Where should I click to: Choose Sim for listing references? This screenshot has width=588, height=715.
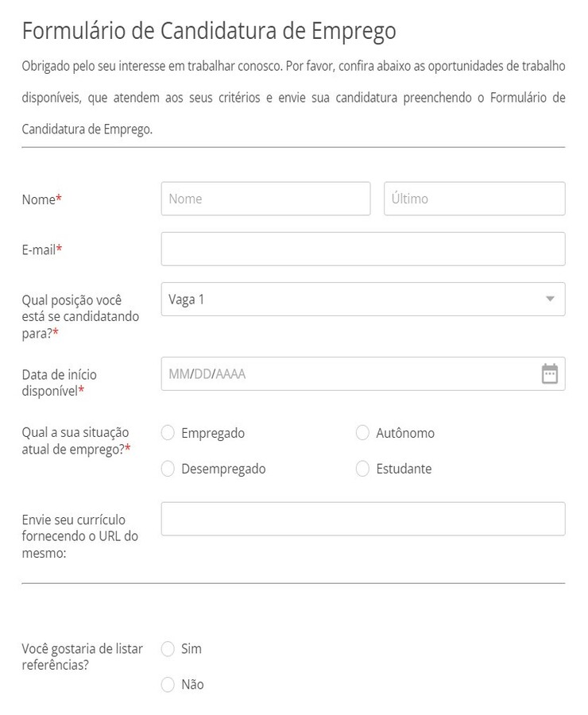pos(168,648)
